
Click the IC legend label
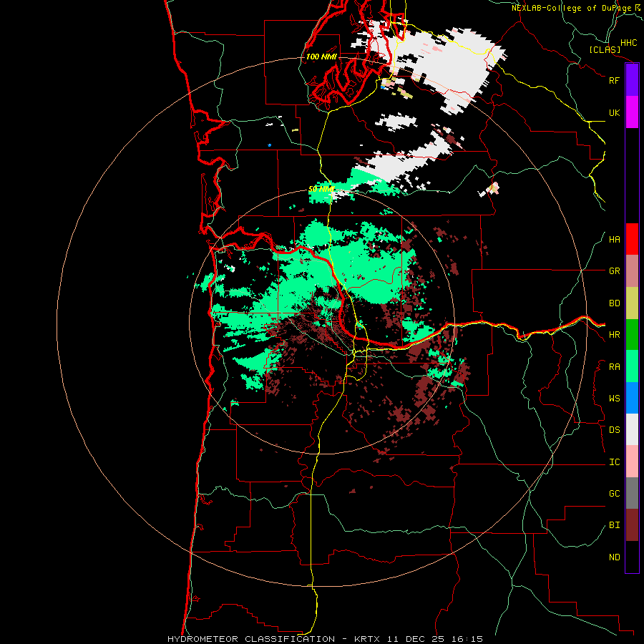(614, 462)
